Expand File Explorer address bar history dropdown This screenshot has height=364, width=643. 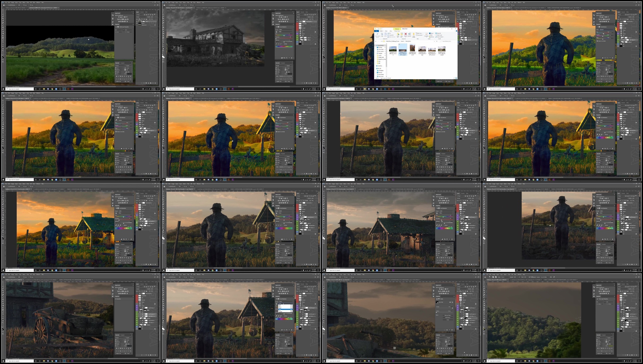coord(434,41)
